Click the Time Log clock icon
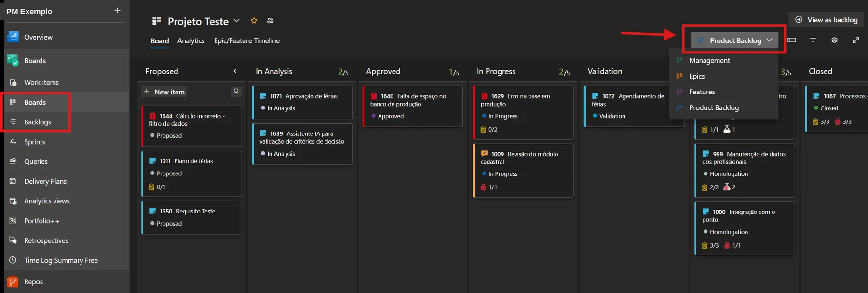Viewport: 868px width, 293px height. [x=13, y=260]
